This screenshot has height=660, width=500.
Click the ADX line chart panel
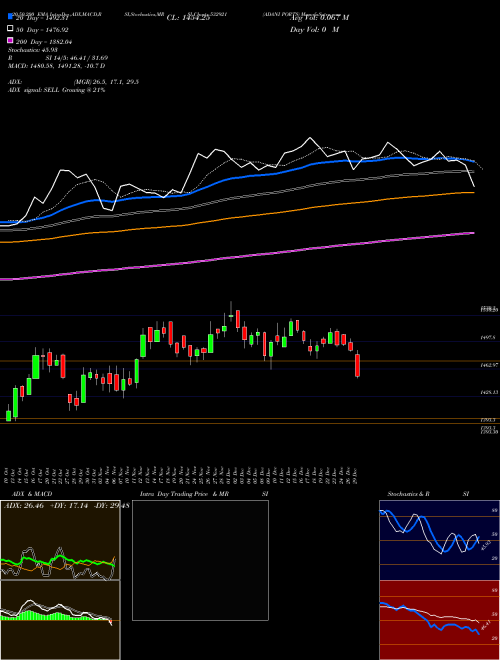[60, 540]
